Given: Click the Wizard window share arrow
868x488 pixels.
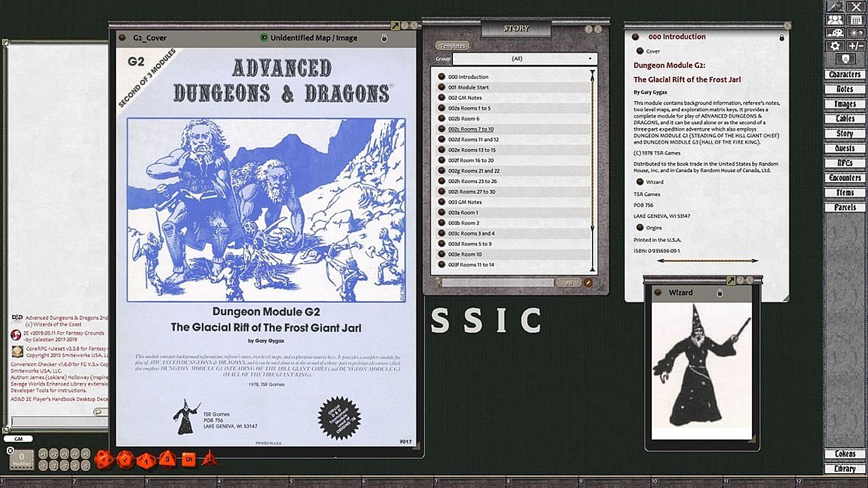Looking at the screenshot, I should click(x=731, y=280).
